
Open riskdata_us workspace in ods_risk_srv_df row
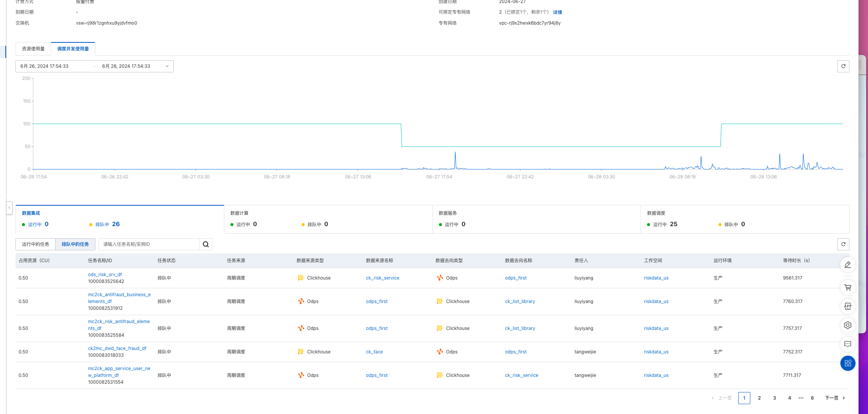pos(656,278)
